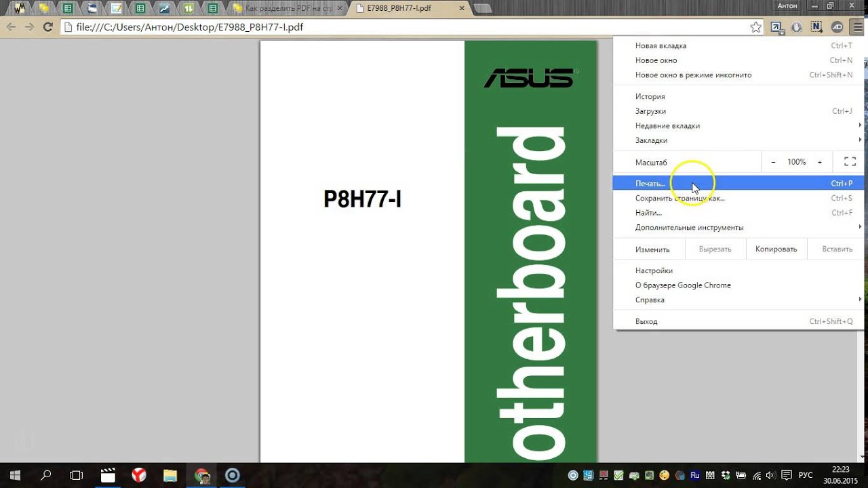This screenshot has height=488, width=868.
Task: Choose Найти... menu item
Action: [738, 213]
